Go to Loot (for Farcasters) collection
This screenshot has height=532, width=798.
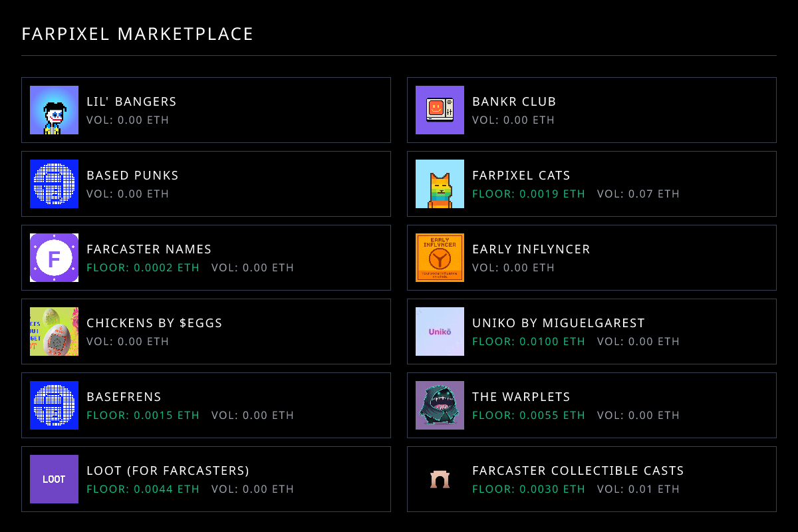(168, 471)
